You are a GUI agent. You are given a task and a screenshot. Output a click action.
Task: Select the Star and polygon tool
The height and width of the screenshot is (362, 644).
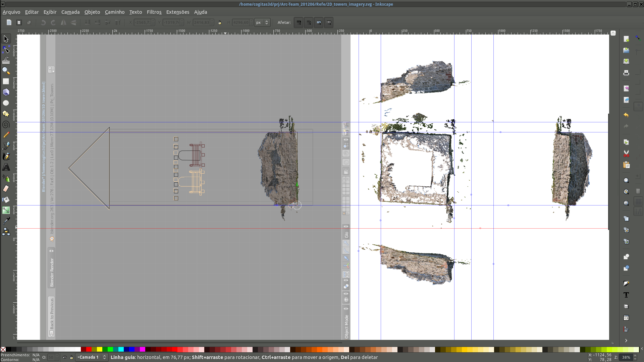point(6,114)
